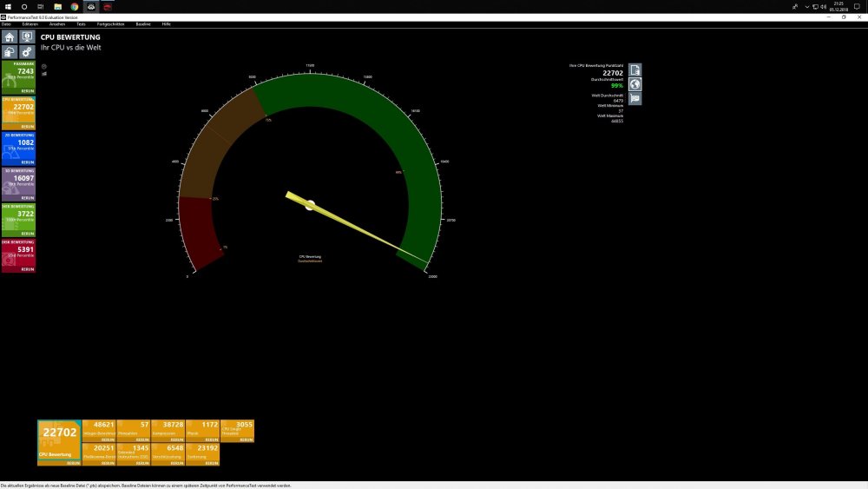Rerun the 57 prime numbers test

point(142,439)
